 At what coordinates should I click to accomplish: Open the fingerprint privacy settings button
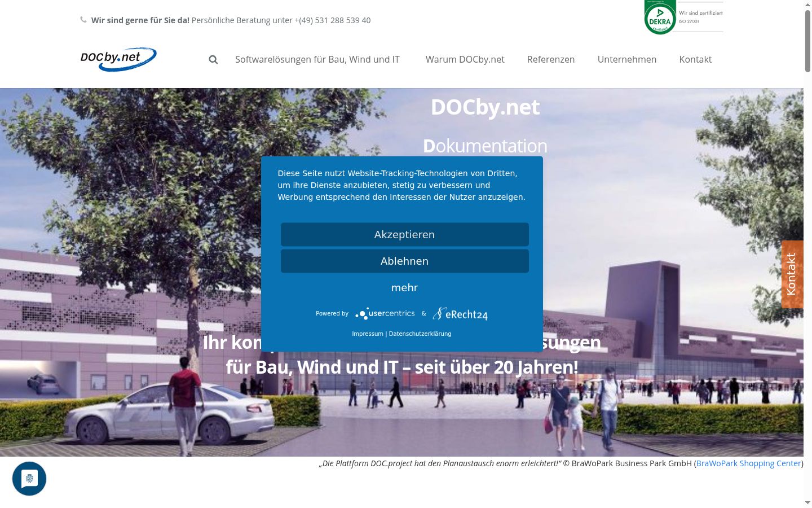tap(29, 479)
